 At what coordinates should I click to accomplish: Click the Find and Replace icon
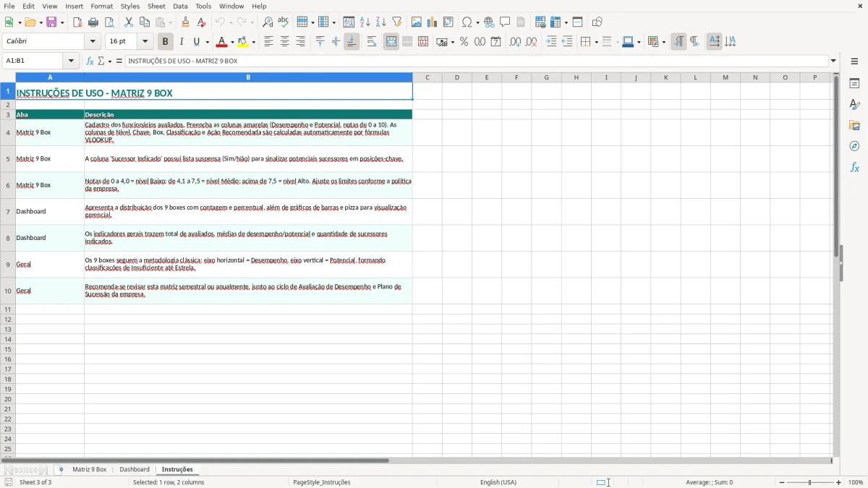(x=268, y=22)
